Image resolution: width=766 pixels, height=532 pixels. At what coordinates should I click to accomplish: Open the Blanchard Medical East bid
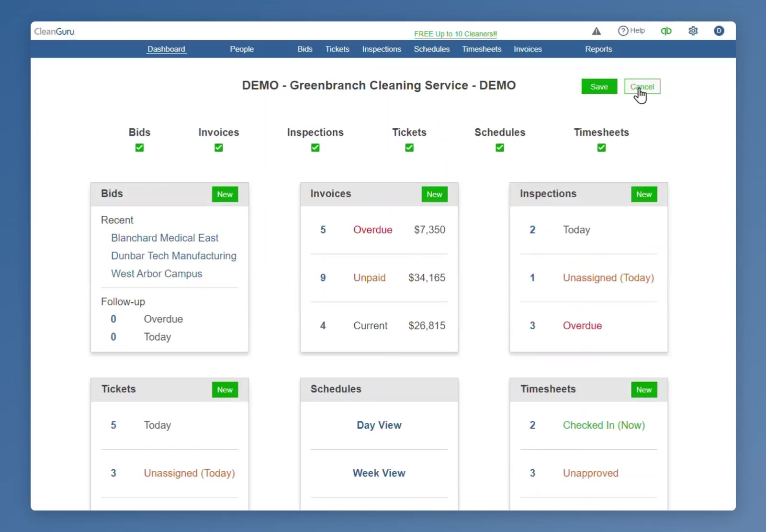pos(165,238)
